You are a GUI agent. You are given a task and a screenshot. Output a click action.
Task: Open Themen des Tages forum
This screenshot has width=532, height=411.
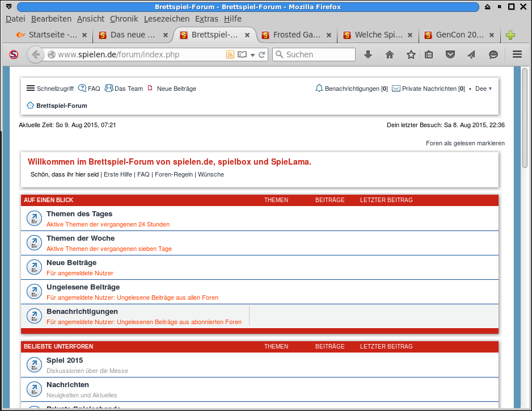tap(79, 213)
